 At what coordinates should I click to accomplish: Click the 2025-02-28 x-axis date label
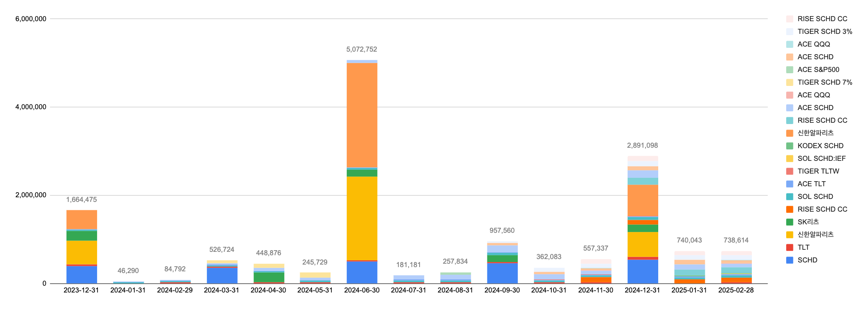click(736, 290)
